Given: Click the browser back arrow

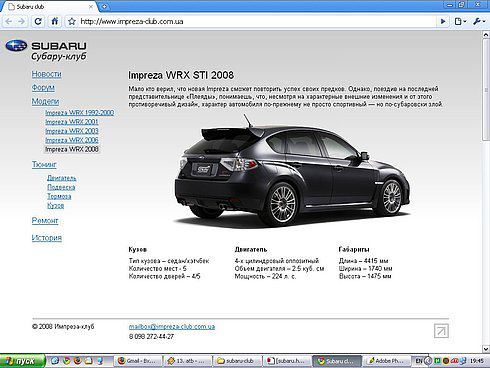Looking at the screenshot, I should (x=9, y=22).
